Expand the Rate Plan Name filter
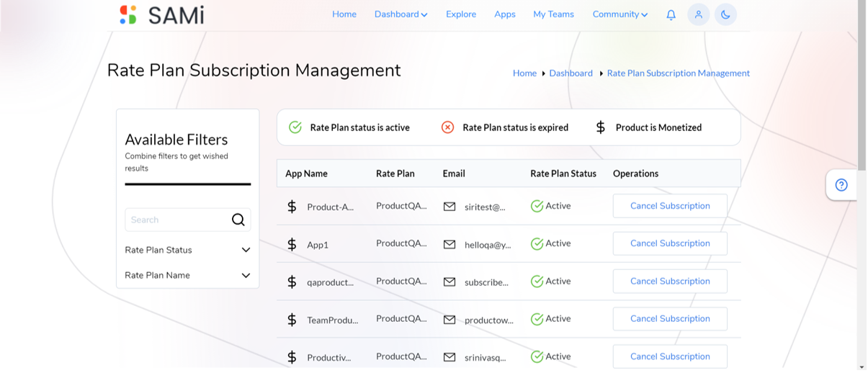The width and height of the screenshot is (868, 373). click(x=187, y=275)
